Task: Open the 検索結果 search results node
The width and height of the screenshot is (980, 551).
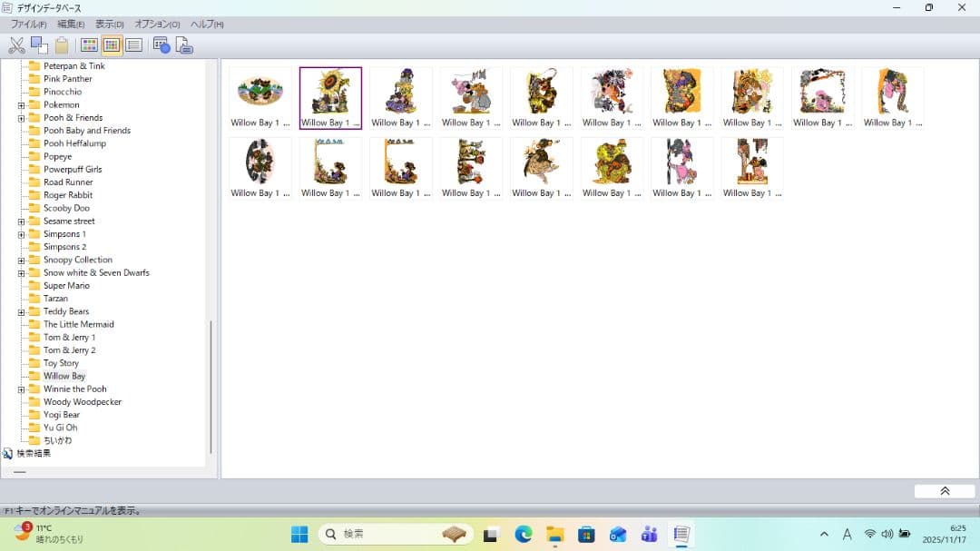Action: pos(33,453)
